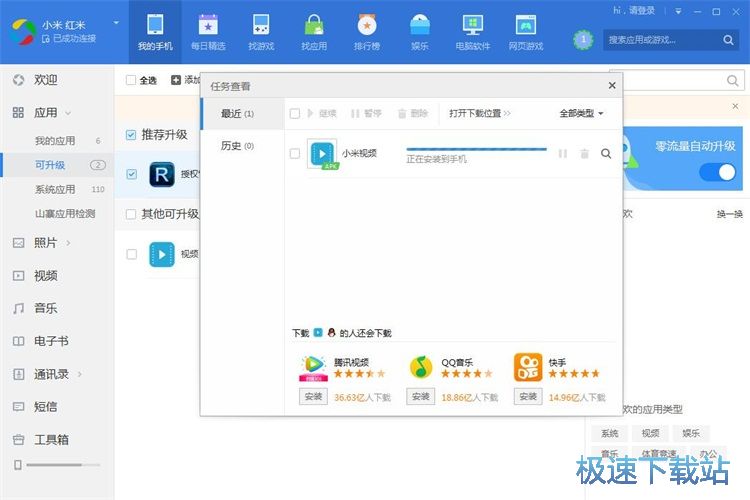Check the 其他可升级 checkbox
The width and height of the screenshot is (750, 500).
coord(131,214)
